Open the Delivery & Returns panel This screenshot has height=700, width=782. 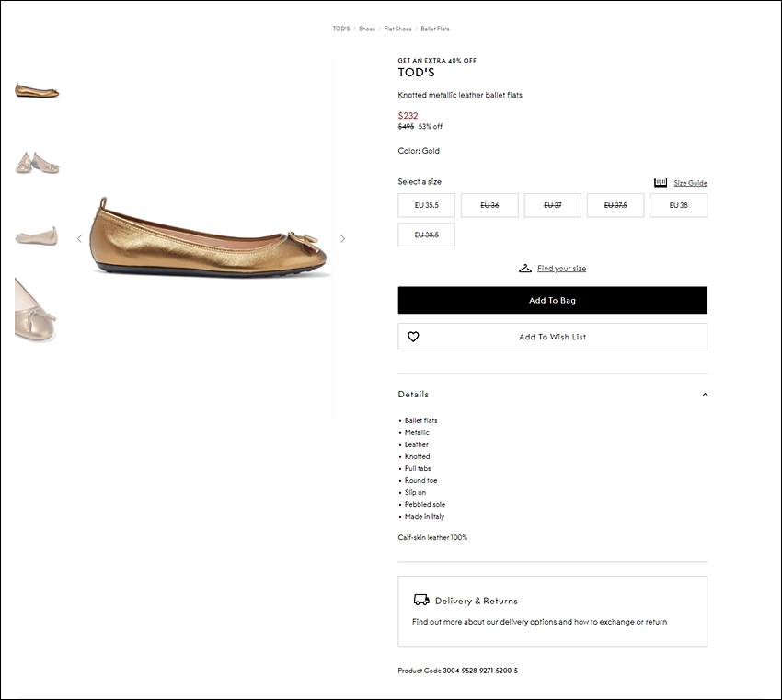552,612
